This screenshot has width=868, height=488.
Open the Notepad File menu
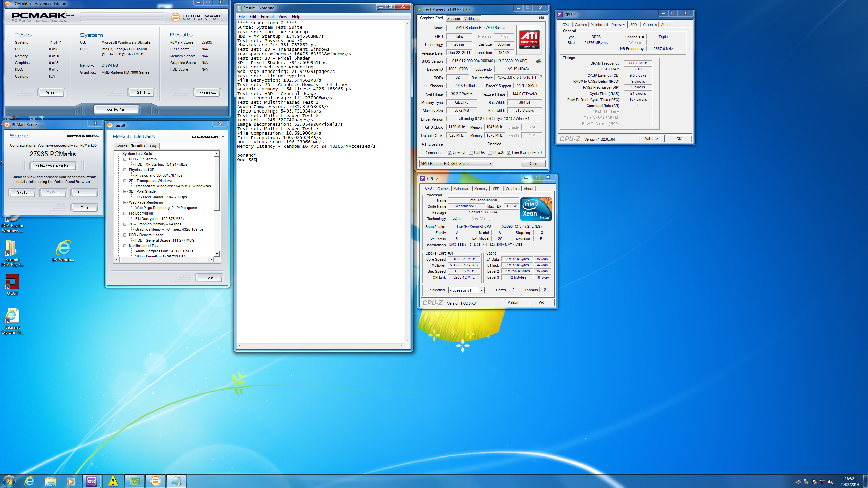click(241, 17)
